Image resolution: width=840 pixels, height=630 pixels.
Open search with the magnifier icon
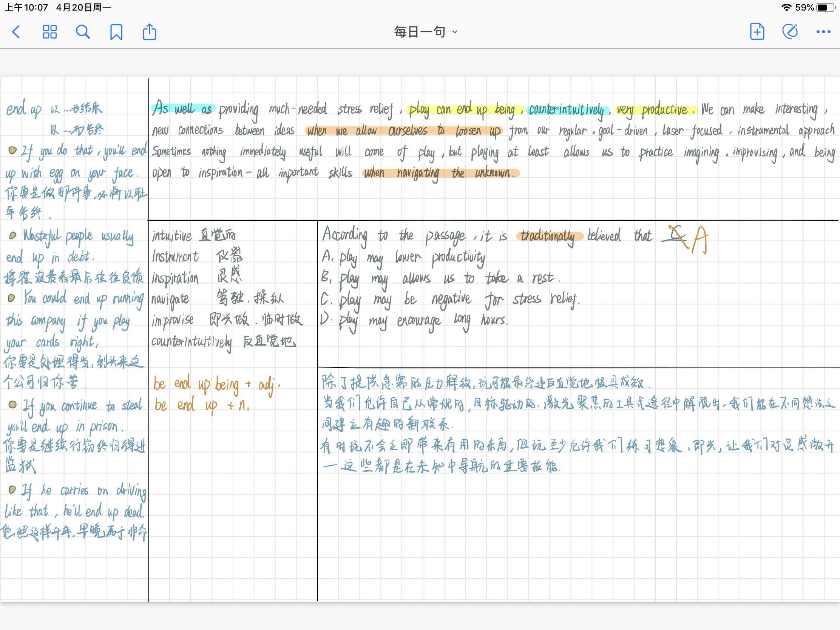(x=83, y=32)
